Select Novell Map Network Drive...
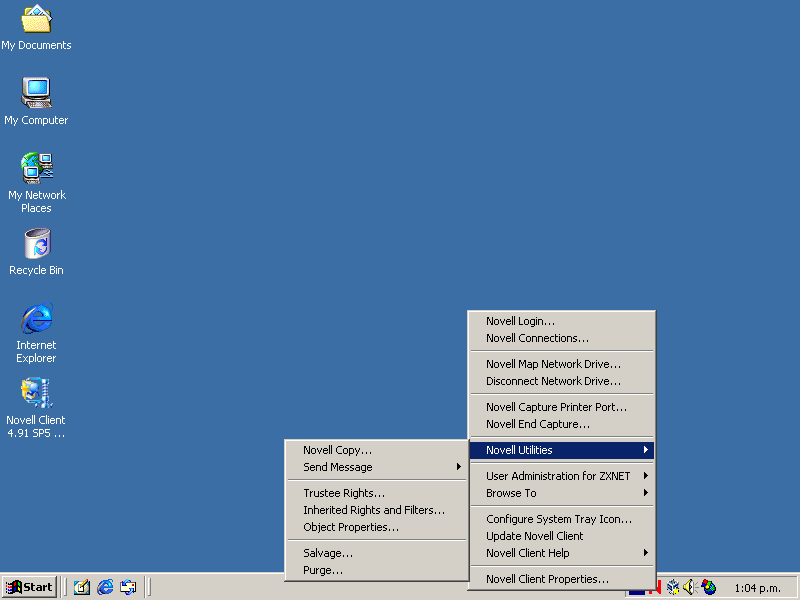Image resolution: width=800 pixels, height=600 pixels. click(562, 364)
